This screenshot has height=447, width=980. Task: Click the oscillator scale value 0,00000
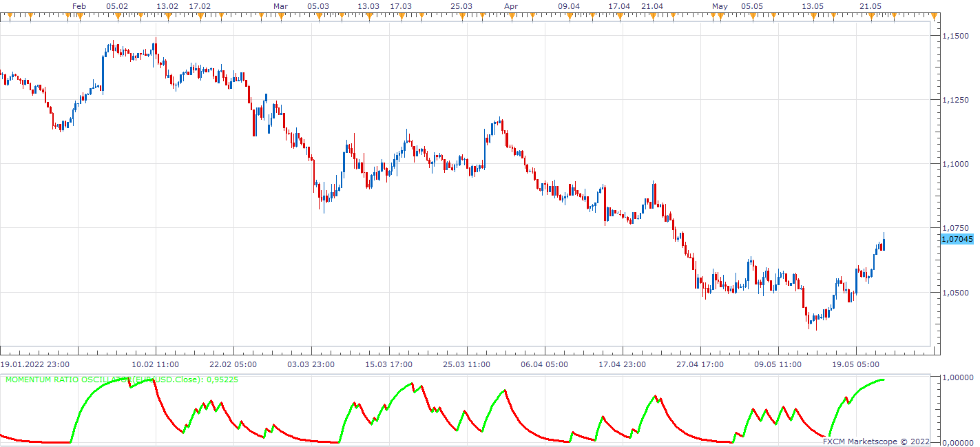(957, 442)
